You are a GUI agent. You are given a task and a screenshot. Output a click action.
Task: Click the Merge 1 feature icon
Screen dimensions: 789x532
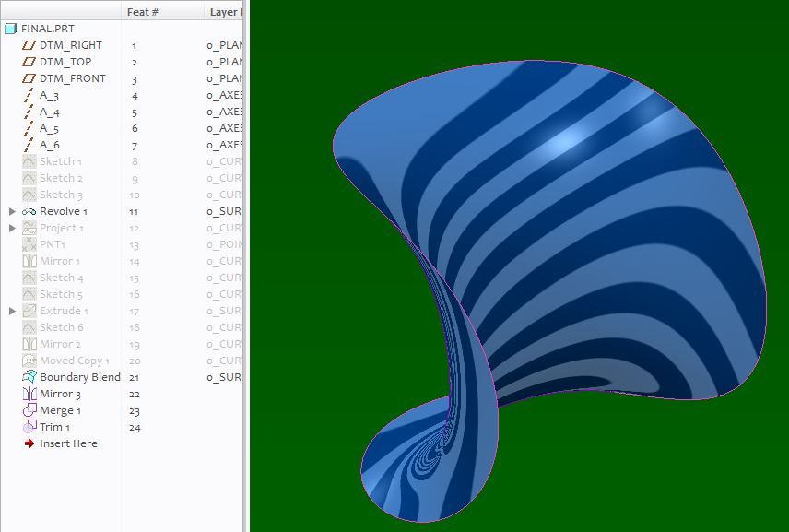[x=29, y=410]
